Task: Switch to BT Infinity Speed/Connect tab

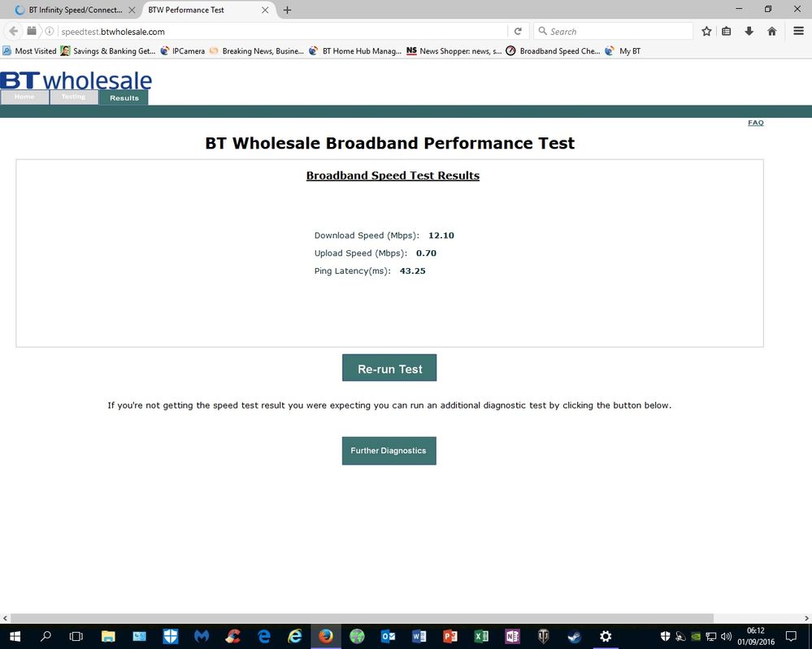Action: tap(75, 10)
